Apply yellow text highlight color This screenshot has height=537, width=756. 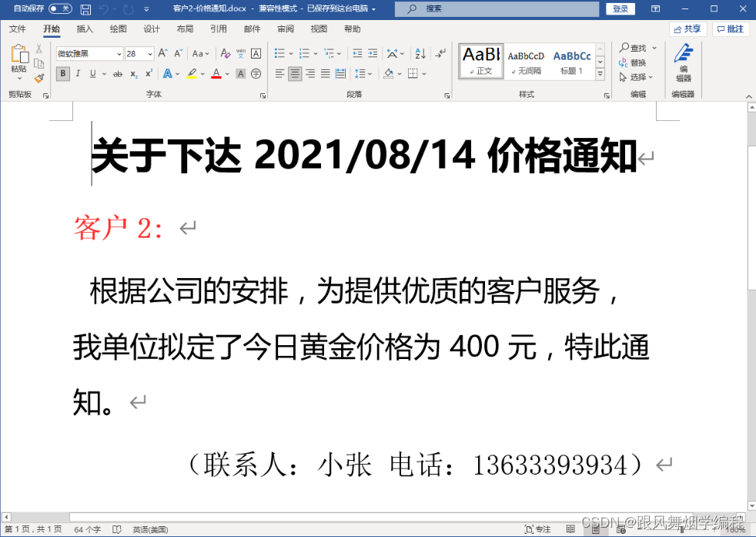click(x=192, y=74)
